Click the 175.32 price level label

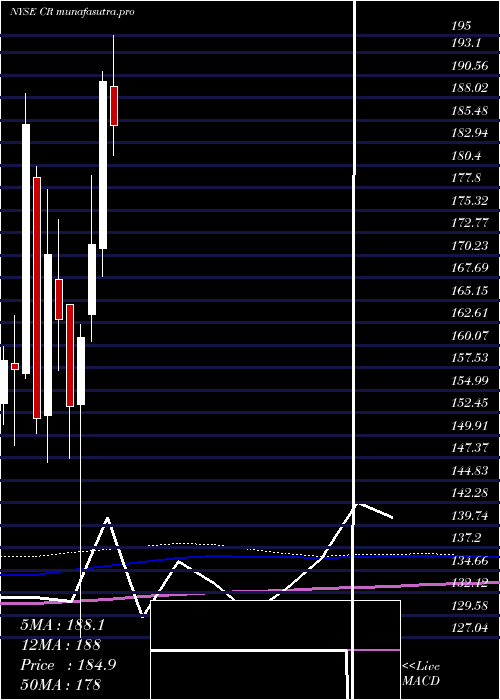point(470,200)
